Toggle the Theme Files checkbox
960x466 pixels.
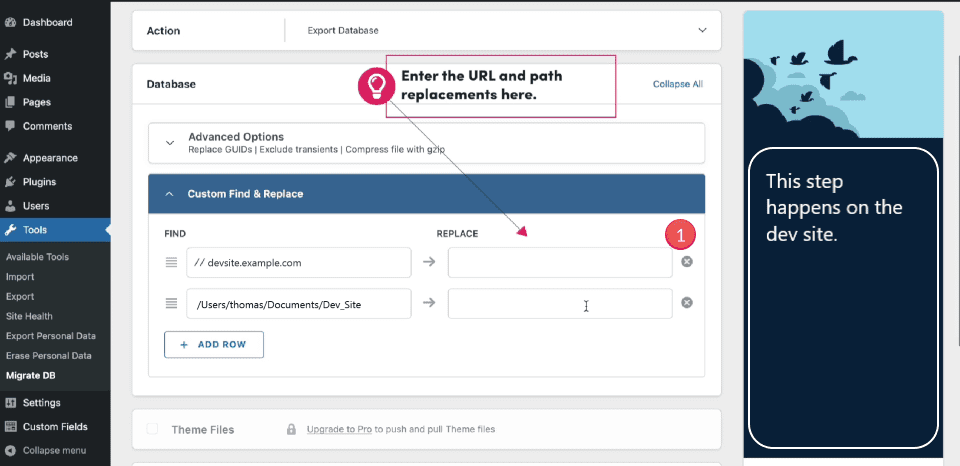pyautogui.click(x=153, y=429)
